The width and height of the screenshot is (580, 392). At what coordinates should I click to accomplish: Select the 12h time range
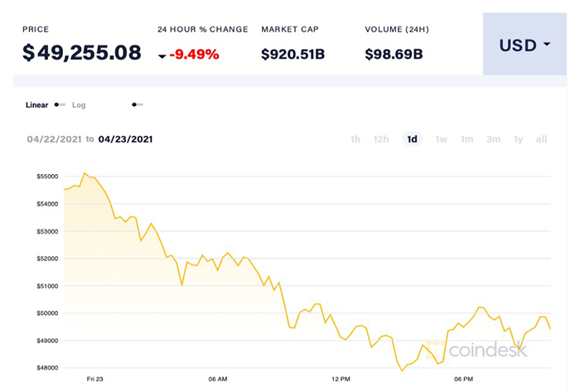coord(381,139)
